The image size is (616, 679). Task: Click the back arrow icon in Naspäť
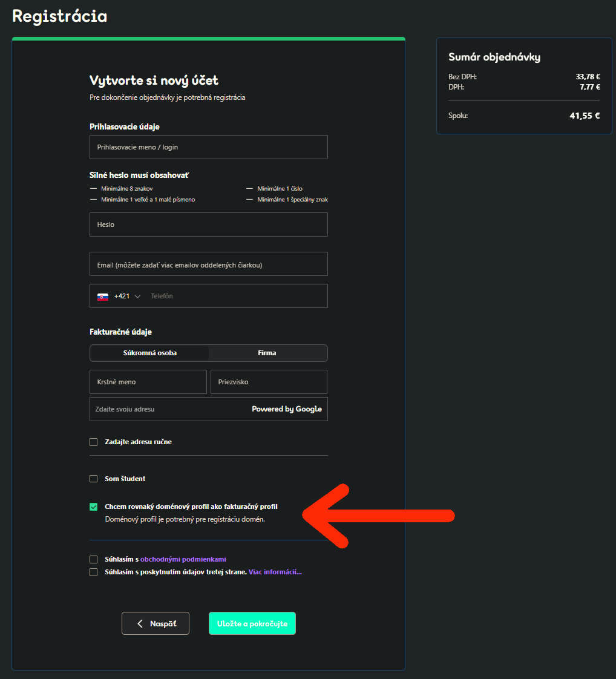tap(140, 623)
